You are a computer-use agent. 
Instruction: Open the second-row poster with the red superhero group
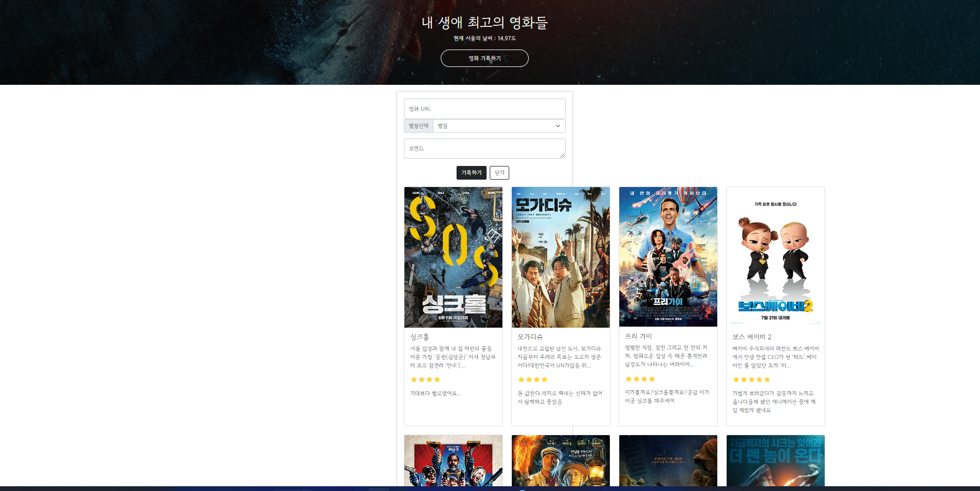coord(453,460)
